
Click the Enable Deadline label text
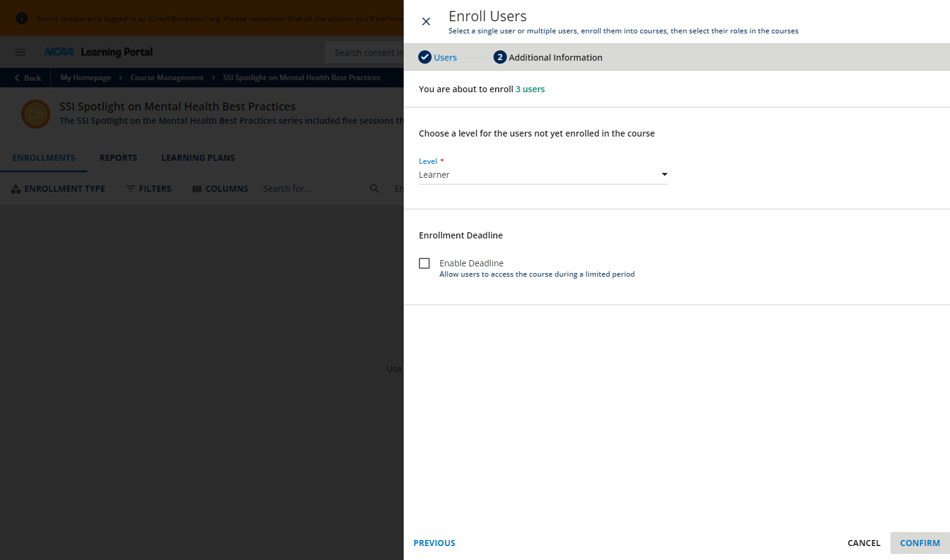pyautogui.click(x=472, y=263)
